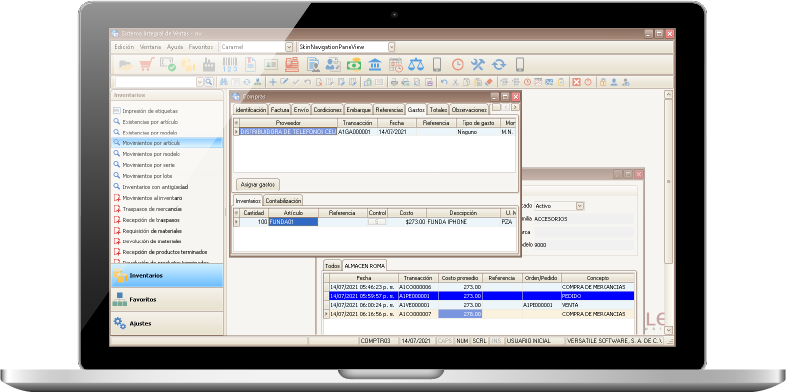Image resolution: width=786 pixels, height=392 pixels.
Task: Open the Edición menu
Action: pyautogui.click(x=124, y=47)
